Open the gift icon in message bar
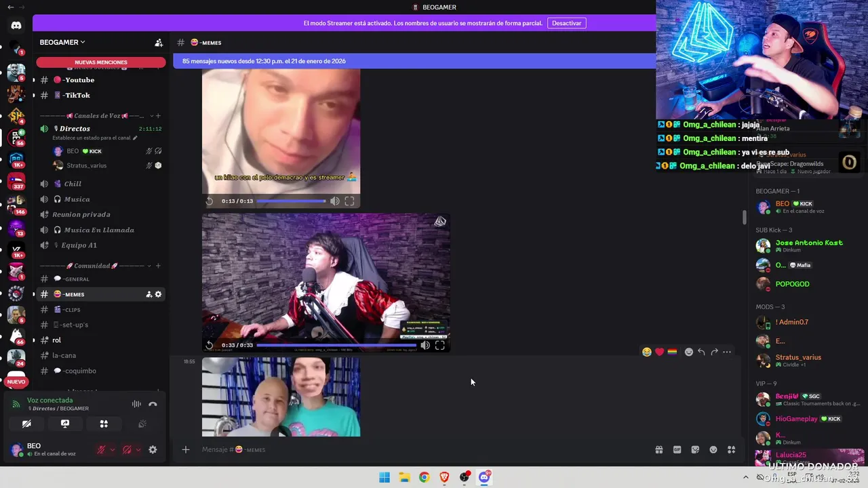The width and height of the screenshot is (868, 488). click(x=659, y=449)
